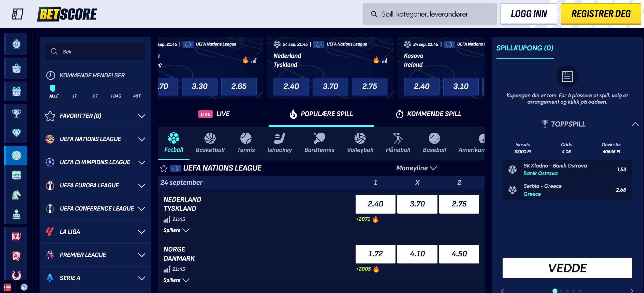Switch to the LIVE tab

214,114
